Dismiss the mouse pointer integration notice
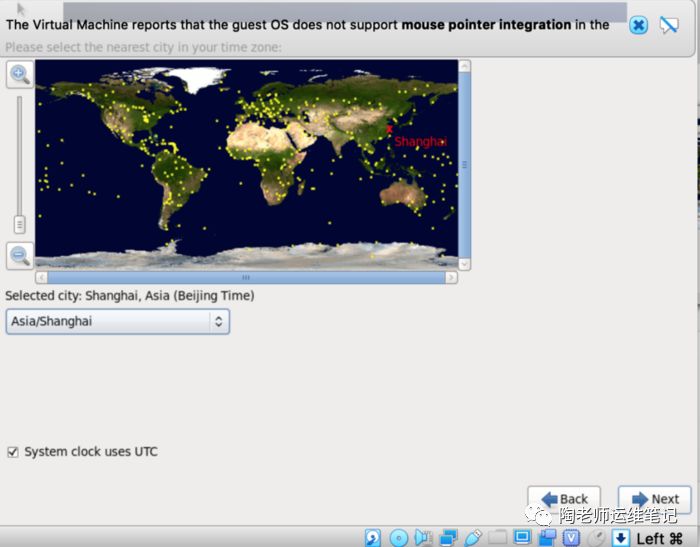The image size is (700, 547). click(x=638, y=25)
